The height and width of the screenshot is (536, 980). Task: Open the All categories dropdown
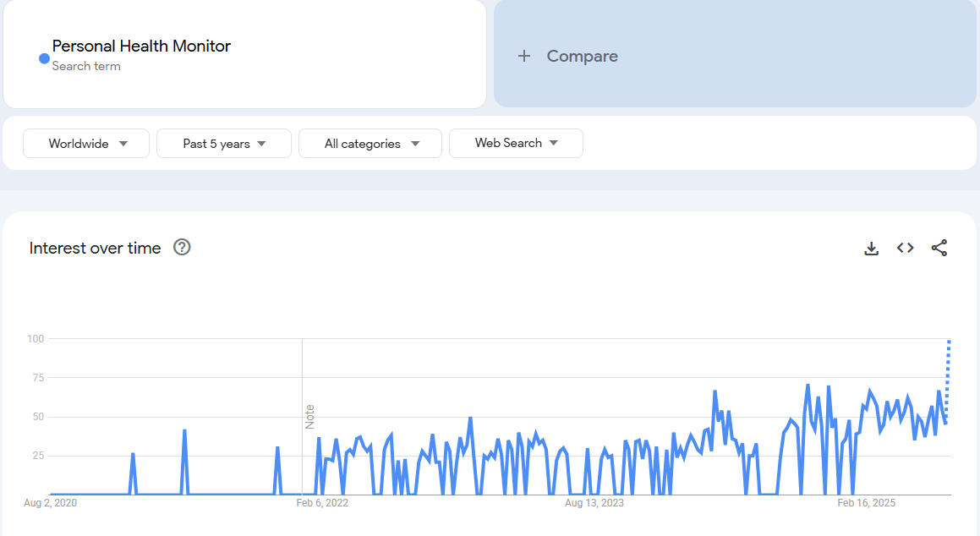[x=370, y=144]
